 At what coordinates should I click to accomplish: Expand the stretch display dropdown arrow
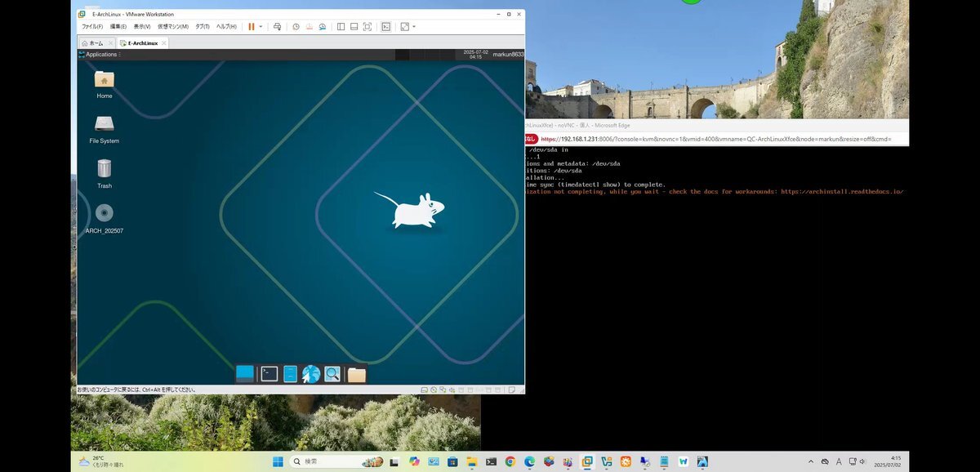tap(414, 27)
